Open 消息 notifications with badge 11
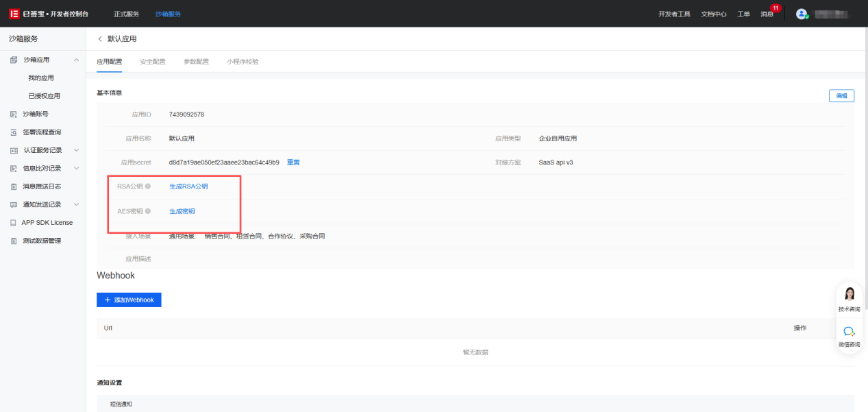The image size is (868, 412). click(x=767, y=14)
